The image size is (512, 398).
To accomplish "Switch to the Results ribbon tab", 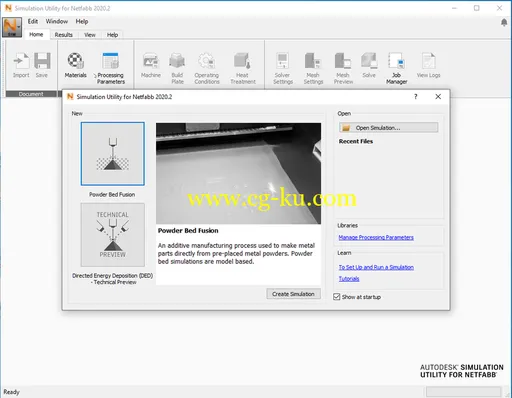I will coord(63,35).
